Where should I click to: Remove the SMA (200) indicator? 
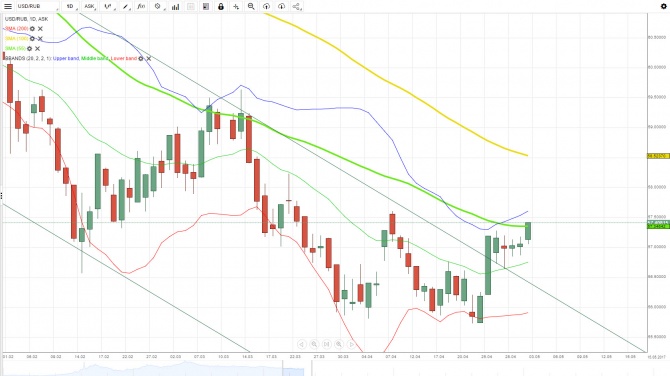click(40, 29)
